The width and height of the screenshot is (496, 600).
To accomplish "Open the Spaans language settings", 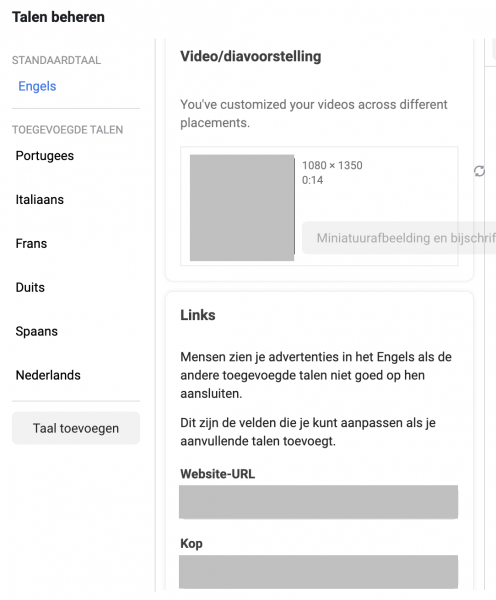I will tap(36, 331).
